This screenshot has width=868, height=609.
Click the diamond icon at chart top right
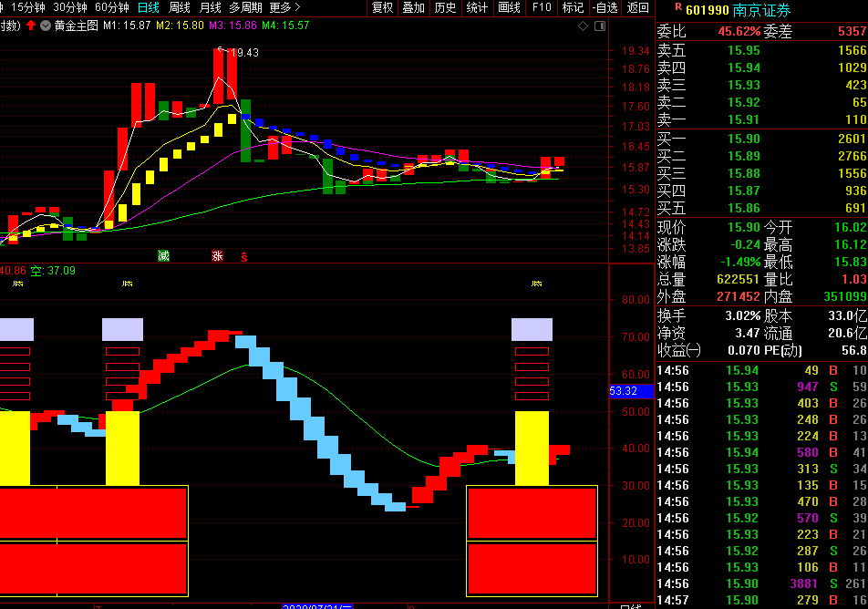584,26
